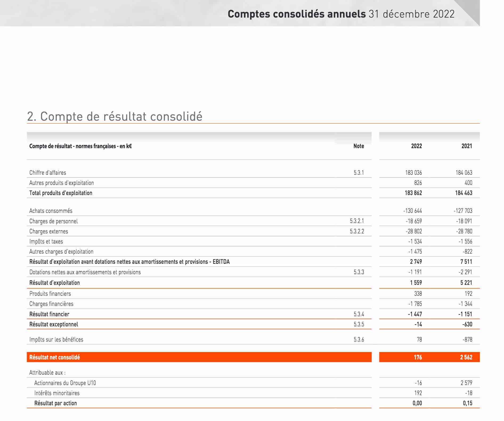Click the value '-2 291'

click(465, 272)
